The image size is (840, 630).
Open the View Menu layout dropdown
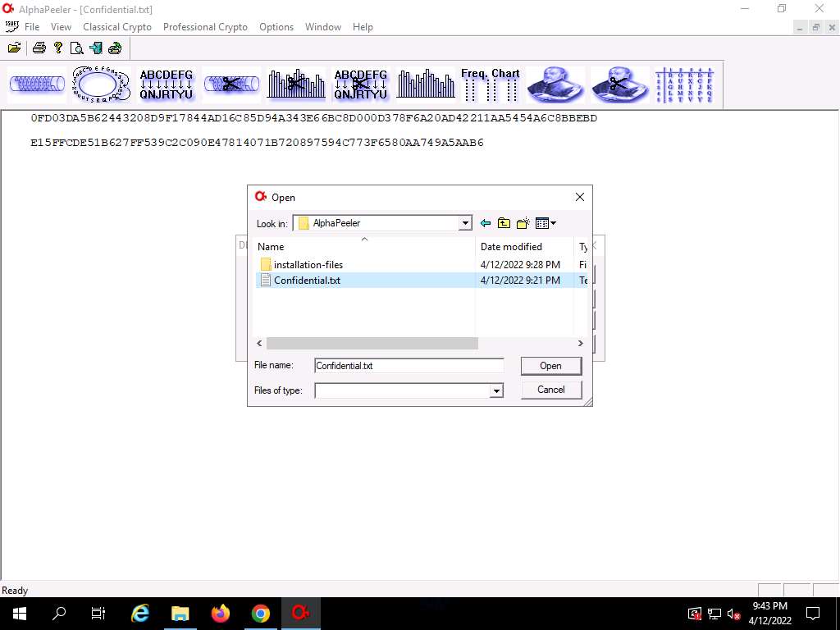(x=546, y=223)
